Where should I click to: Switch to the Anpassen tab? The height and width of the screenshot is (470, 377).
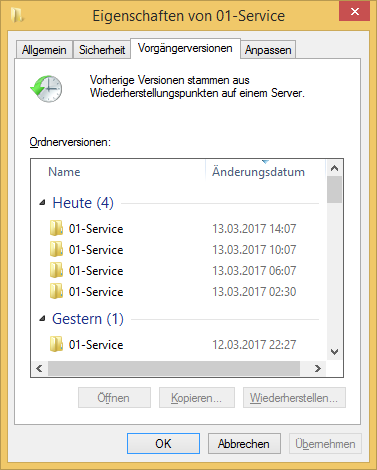[268, 50]
